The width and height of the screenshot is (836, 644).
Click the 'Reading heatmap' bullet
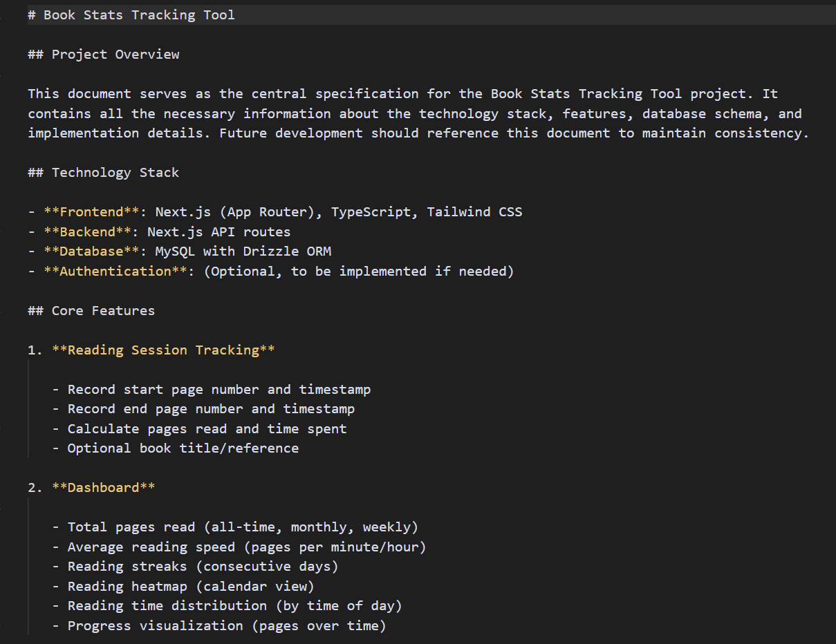click(x=190, y=586)
